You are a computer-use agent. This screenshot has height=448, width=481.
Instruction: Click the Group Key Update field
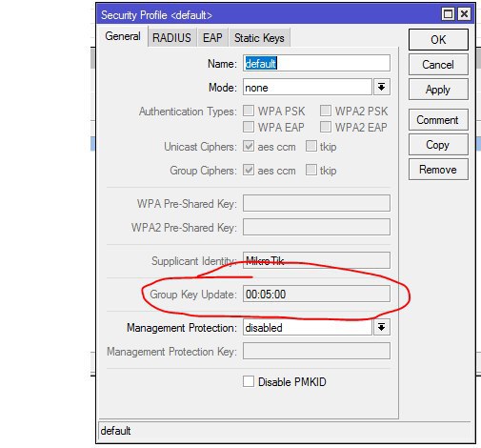pos(316,294)
